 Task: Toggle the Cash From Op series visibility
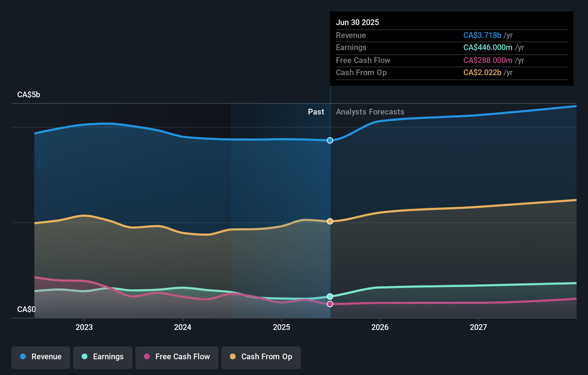click(261, 357)
